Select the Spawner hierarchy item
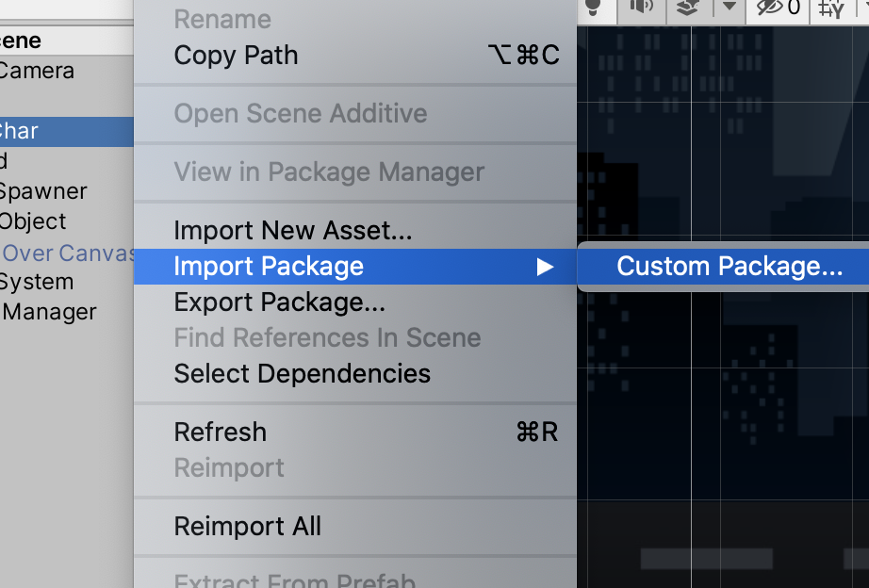Screen dimensions: 869x588 click(x=43, y=191)
